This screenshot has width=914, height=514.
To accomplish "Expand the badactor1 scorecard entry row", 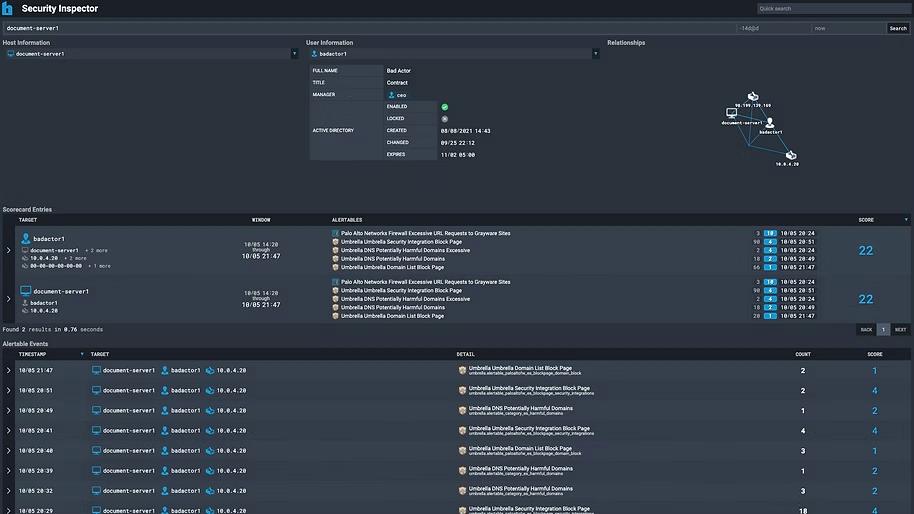I will [x=8, y=250].
